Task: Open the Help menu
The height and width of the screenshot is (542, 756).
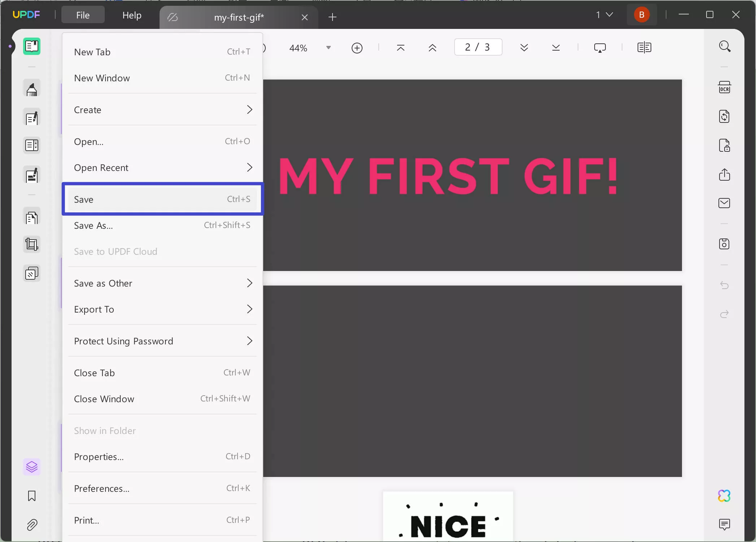Action: [x=131, y=15]
